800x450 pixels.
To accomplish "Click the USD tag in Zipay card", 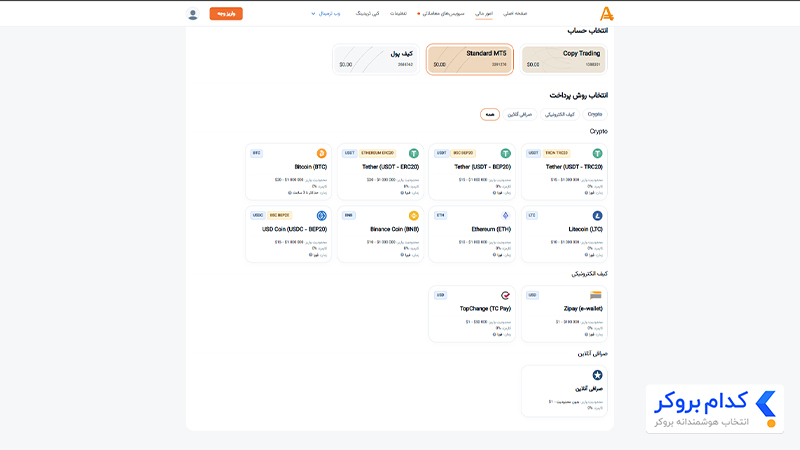I will (532, 295).
